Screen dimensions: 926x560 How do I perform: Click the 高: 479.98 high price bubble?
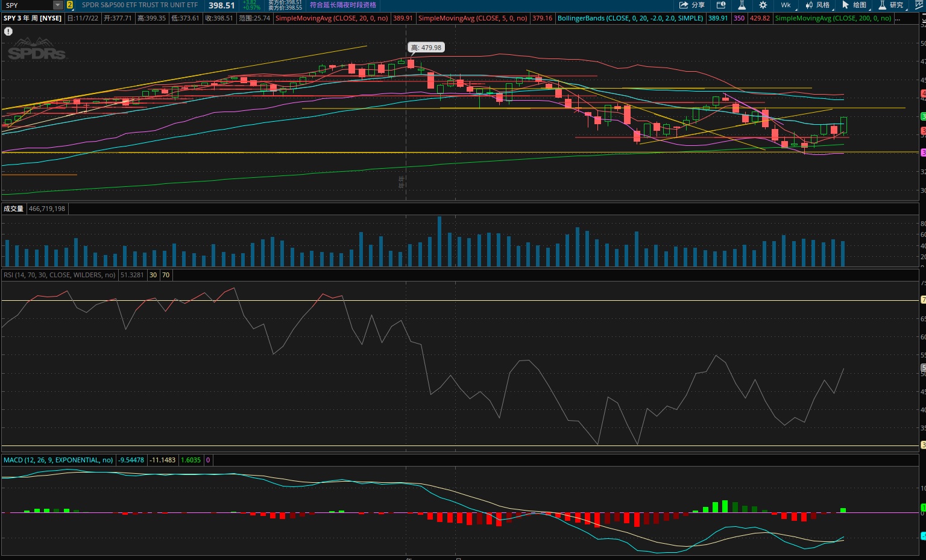(x=426, y=48)
